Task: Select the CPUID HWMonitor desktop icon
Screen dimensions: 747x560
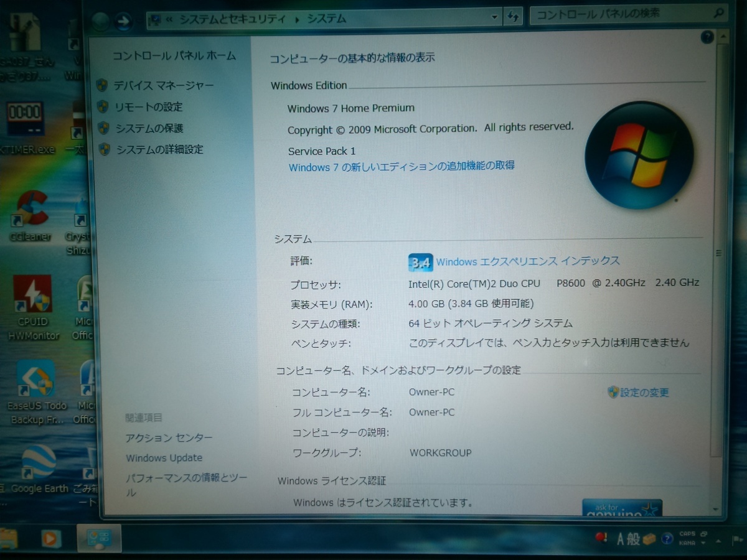Action: click(x=34, y=307)
